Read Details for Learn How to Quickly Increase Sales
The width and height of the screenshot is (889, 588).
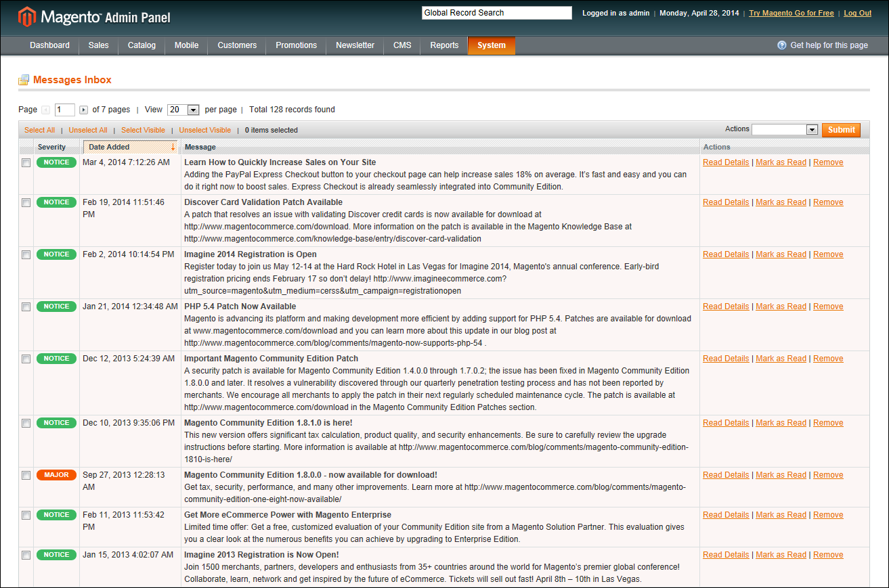tap(726, 162)
